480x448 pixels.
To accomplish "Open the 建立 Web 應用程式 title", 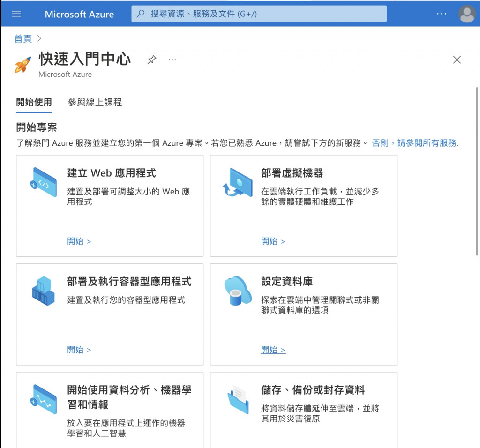I will [112, 173].
